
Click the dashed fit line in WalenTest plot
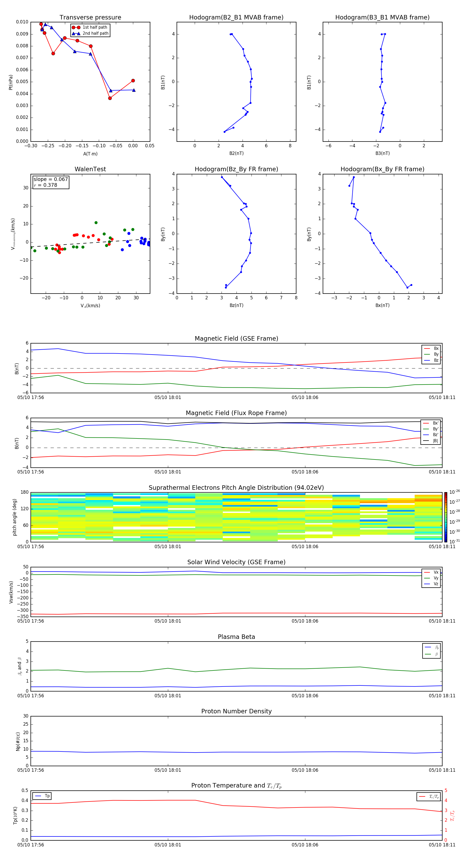point(90,243)
